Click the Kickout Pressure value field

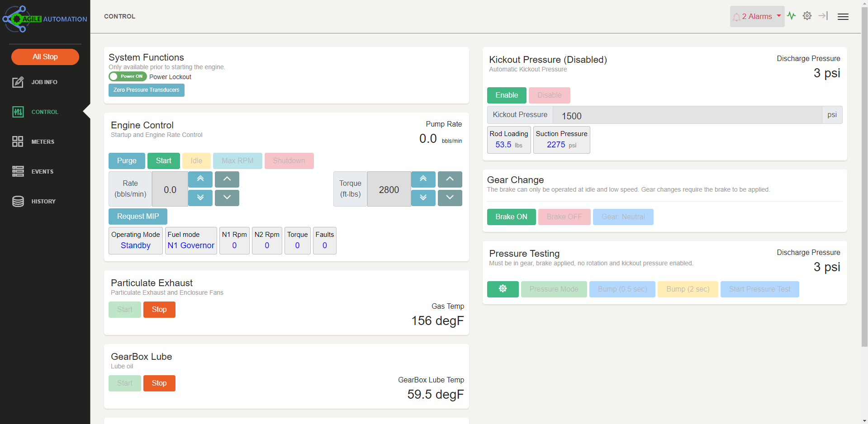[x=687, y=115]
